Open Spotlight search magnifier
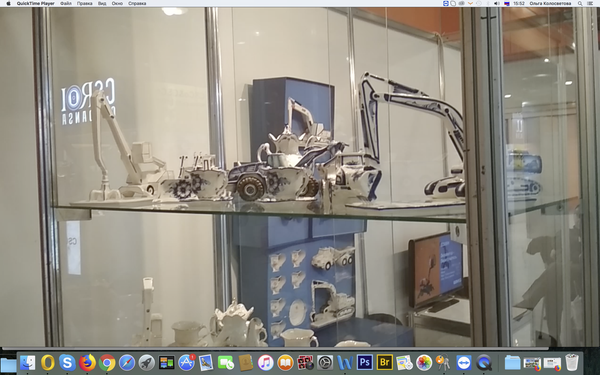The image size is (600, 375). click(580, 3)
